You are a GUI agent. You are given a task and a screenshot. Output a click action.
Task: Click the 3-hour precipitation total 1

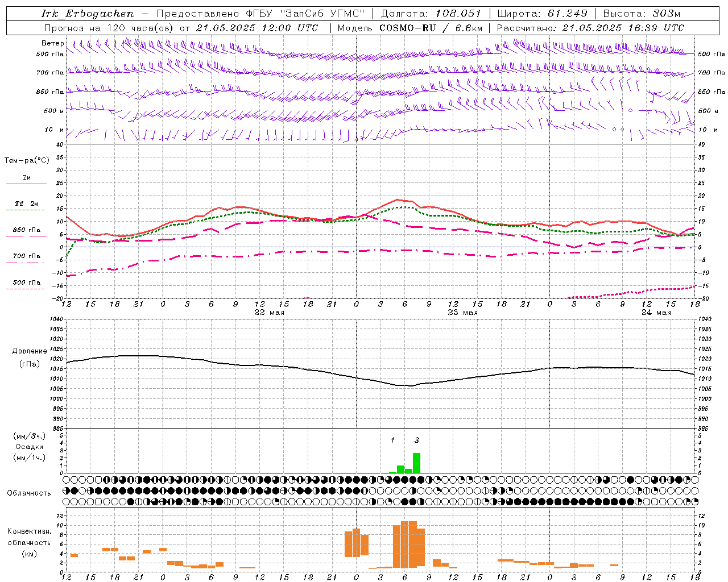[x=392, y=440]
